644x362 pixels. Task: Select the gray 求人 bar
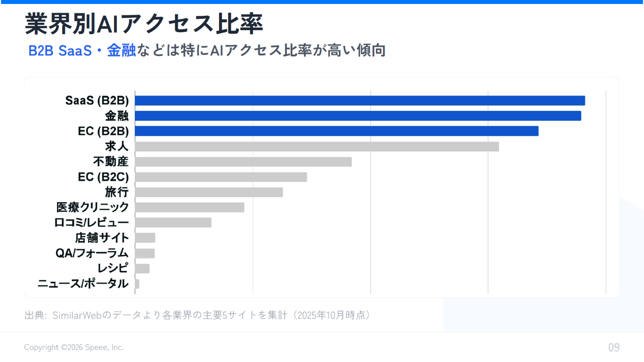[x=317, y=147]
